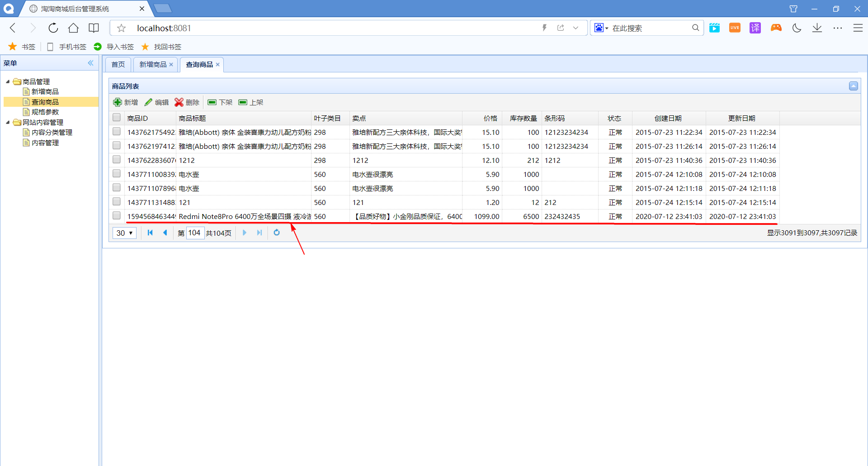
Task: Collapse the 网站内容管理 tree node
Action: 8,123
